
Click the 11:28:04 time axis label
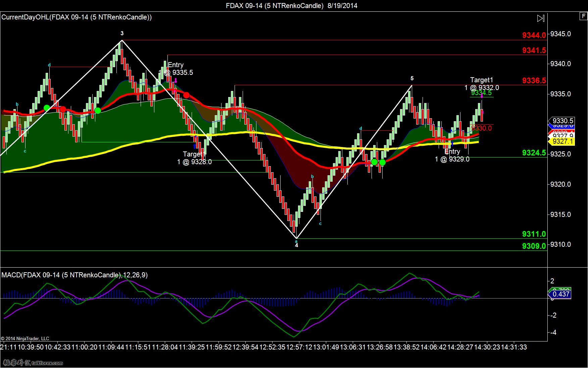(165, 347)
